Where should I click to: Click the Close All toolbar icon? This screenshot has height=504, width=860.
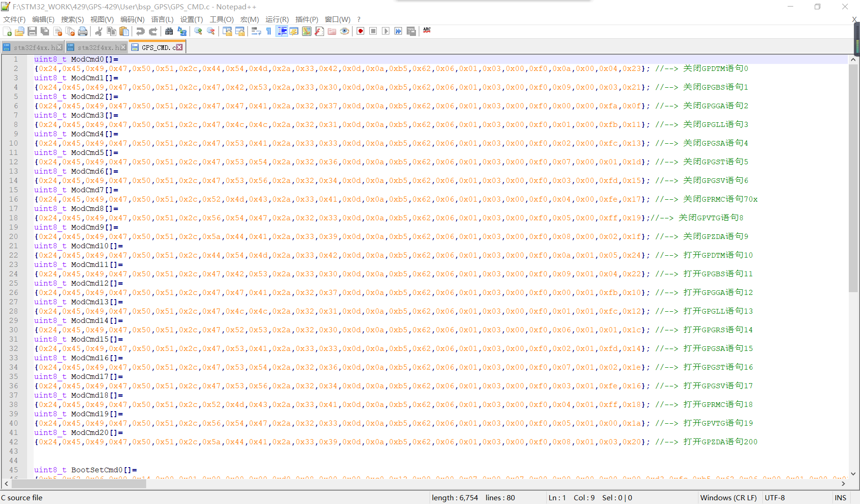pos(70,31)
